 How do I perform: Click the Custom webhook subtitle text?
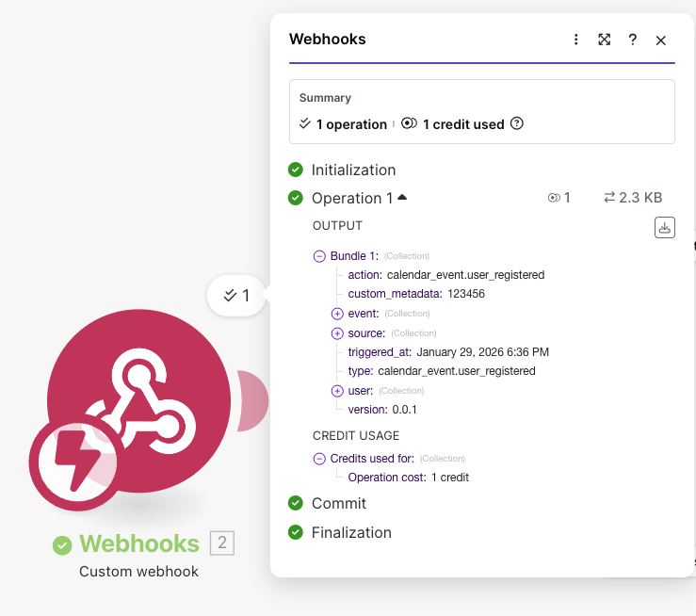138,571
